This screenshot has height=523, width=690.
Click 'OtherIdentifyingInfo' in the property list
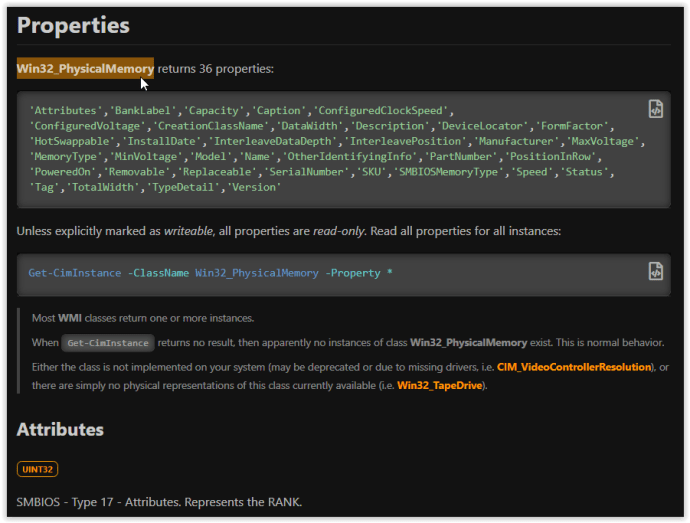(x=350, y=157)
